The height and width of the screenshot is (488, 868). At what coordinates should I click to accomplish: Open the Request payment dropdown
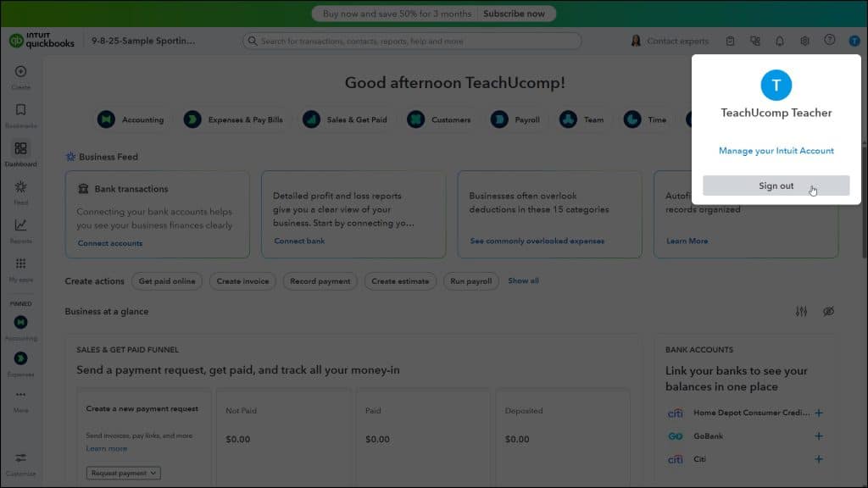(x=122, y=474)
